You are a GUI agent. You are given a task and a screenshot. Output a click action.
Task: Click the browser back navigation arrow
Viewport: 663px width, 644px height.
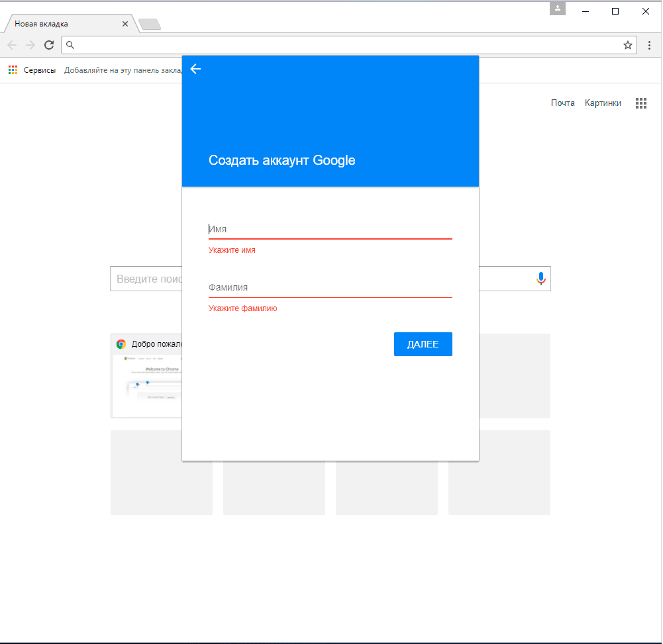click(12, 45)
